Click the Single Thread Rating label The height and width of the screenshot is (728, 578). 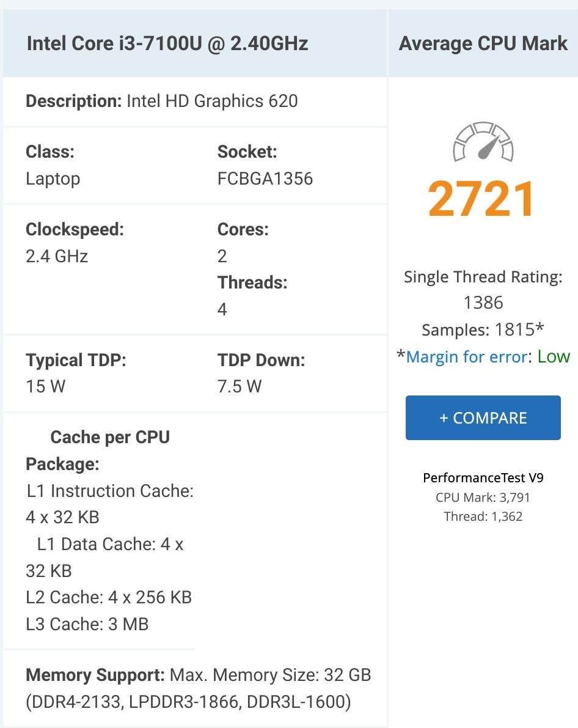coord(483,276)
